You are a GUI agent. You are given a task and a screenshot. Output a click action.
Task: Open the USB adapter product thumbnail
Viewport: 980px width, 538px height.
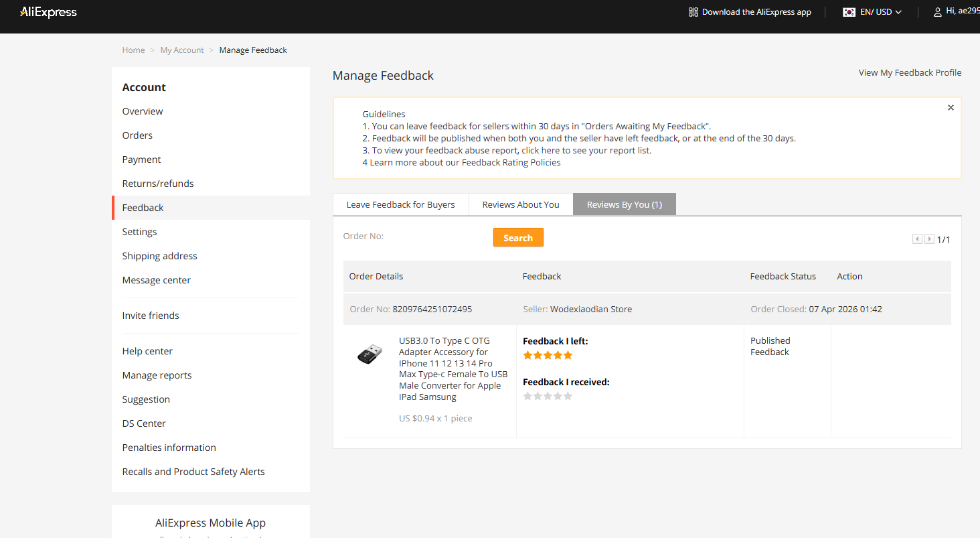pyautogui.click(x=370, y=354)
